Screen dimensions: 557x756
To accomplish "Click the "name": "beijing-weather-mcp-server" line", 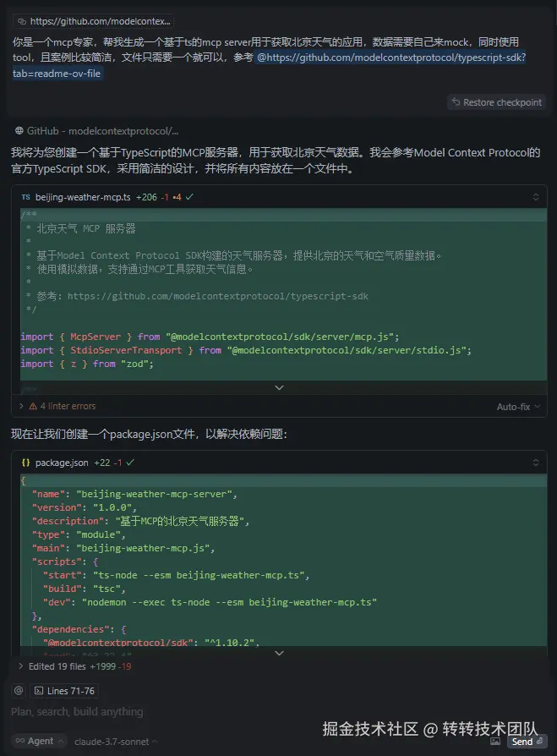I will (134, 494).
